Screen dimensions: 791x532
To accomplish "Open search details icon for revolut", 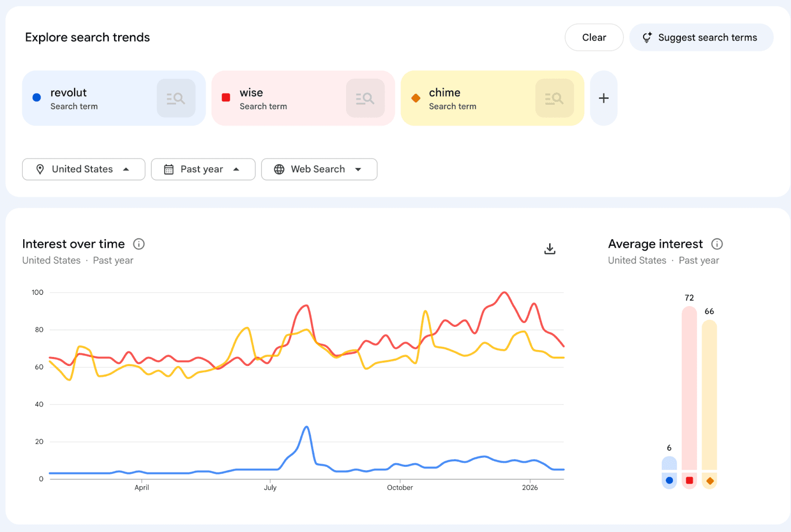I will [x=176, y=98].
